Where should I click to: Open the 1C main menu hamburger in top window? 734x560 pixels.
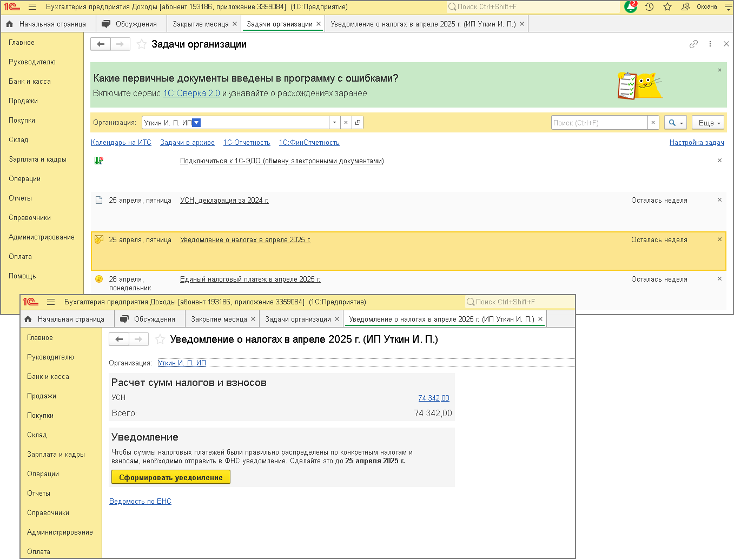pyautogui.click(x=32, y=7)
